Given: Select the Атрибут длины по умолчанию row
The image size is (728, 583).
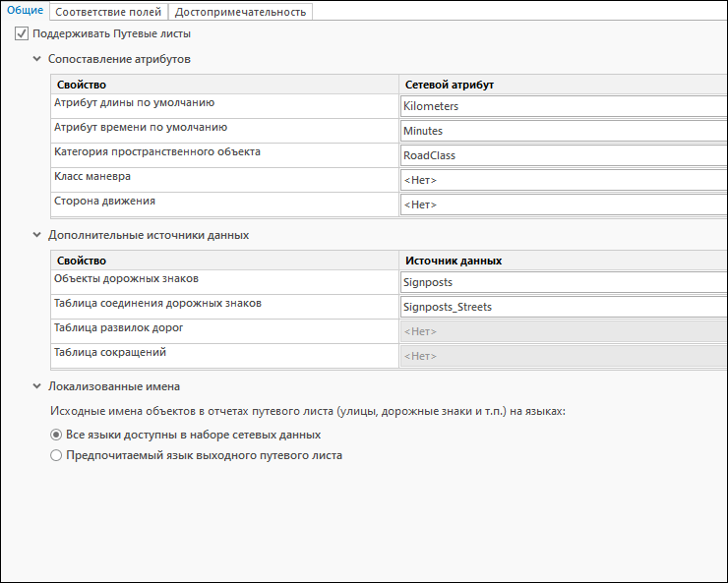Looking at the screenshot, I should tap(224, 103).
